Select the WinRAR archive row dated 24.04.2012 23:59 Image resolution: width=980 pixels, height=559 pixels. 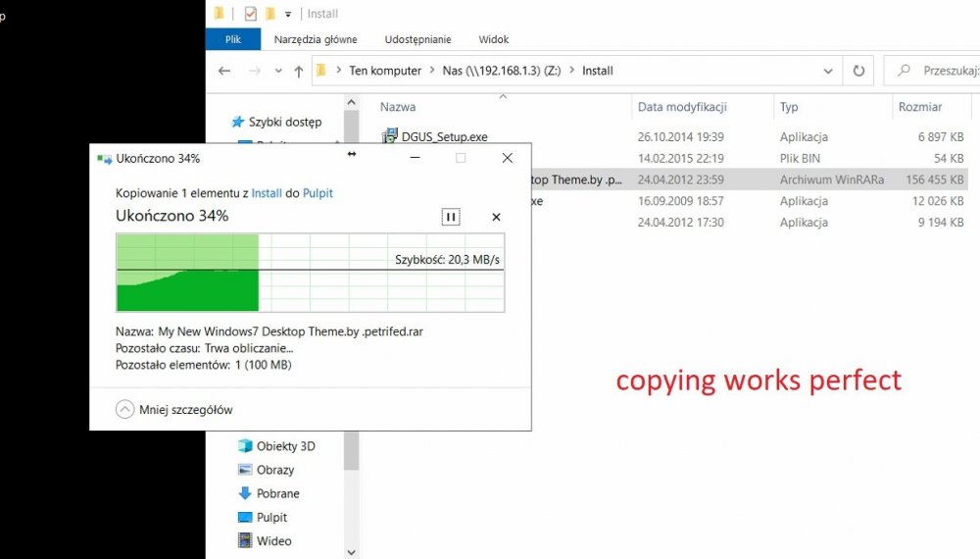pos(749,179)
